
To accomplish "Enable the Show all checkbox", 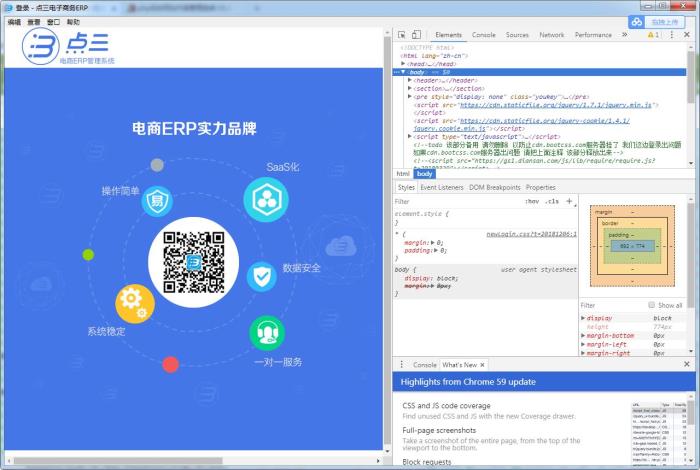I will point(651,305).
